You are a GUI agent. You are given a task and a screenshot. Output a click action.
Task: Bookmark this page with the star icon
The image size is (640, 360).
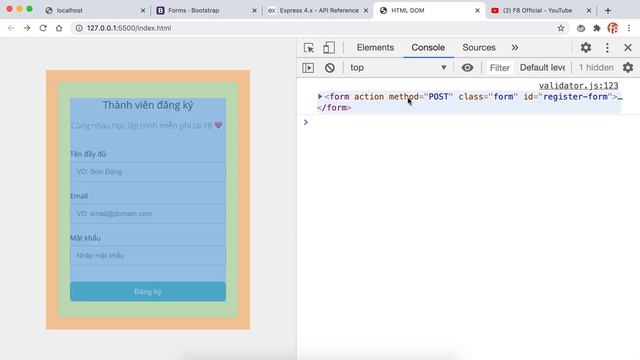pyautogui.click(x=561, y=28)
